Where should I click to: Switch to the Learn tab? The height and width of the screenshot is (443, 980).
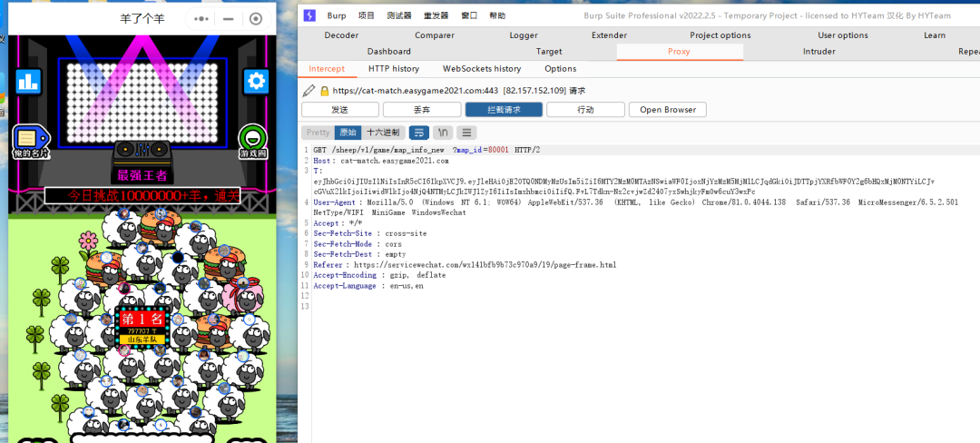coord(935,35)
